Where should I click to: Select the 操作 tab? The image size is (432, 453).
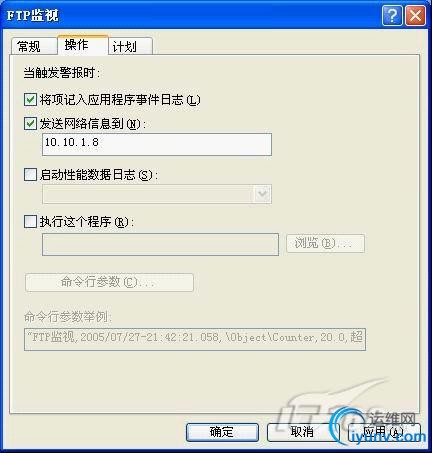(83, 45)
